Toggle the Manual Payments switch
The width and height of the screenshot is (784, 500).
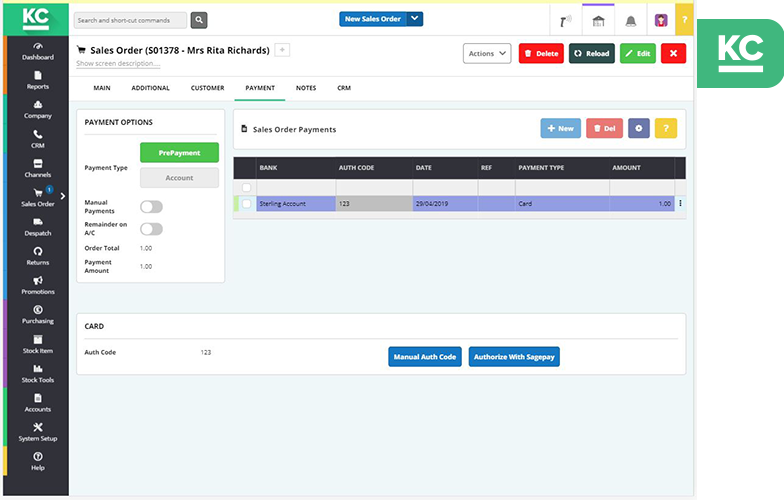click(x=152, y=206)
